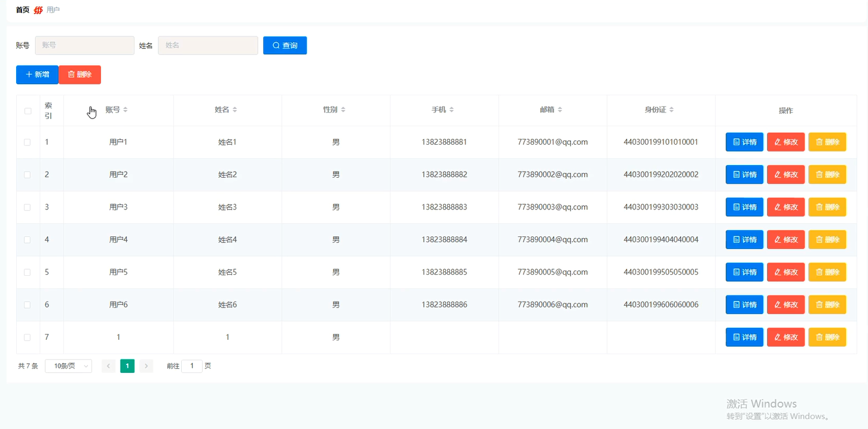Image resolution: width=868 pixels, height=429 pixels.
Task: Click yellow 删除 for the index 7 row
Action: click(827, 337)
